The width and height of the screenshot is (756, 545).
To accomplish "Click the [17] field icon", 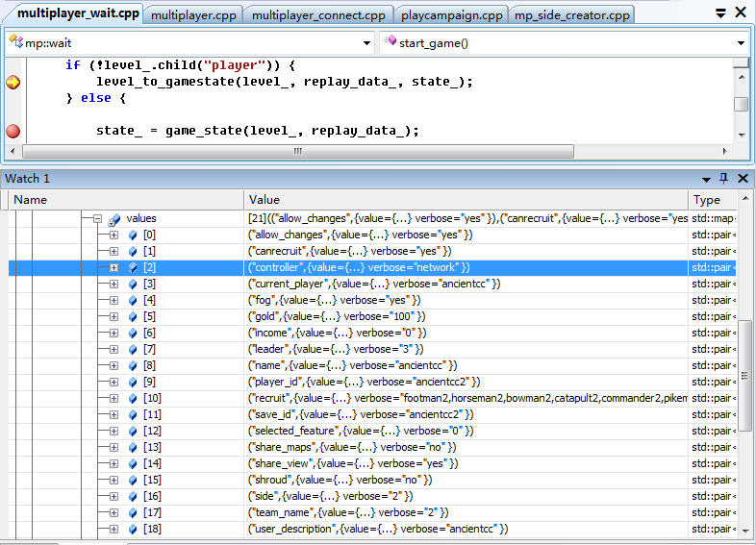I will (133, 513).
